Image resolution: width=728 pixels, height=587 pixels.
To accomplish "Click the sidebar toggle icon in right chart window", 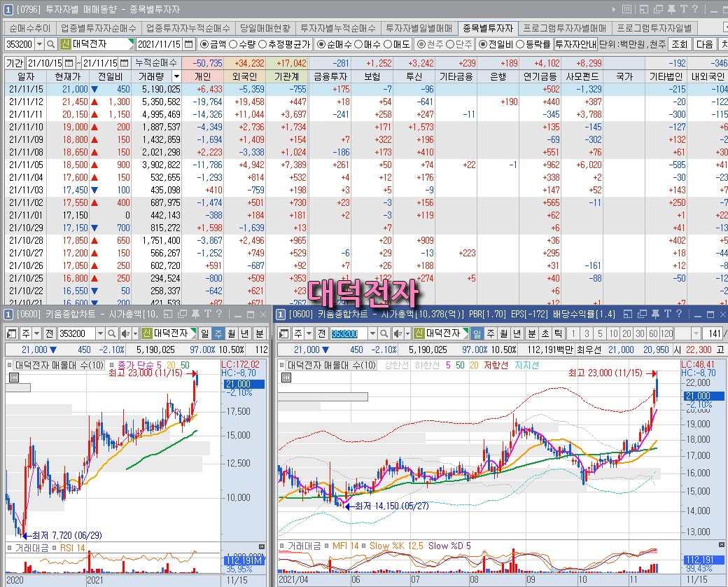I will 284,333.
